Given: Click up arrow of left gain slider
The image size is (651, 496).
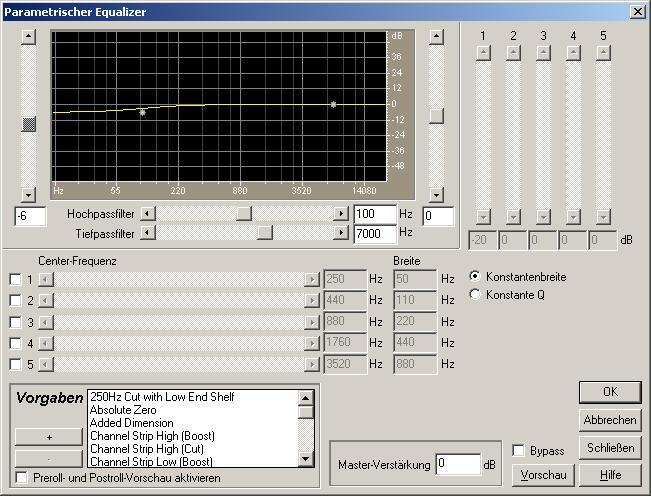Looking at the screenshot, I should [x=29, y=37].
